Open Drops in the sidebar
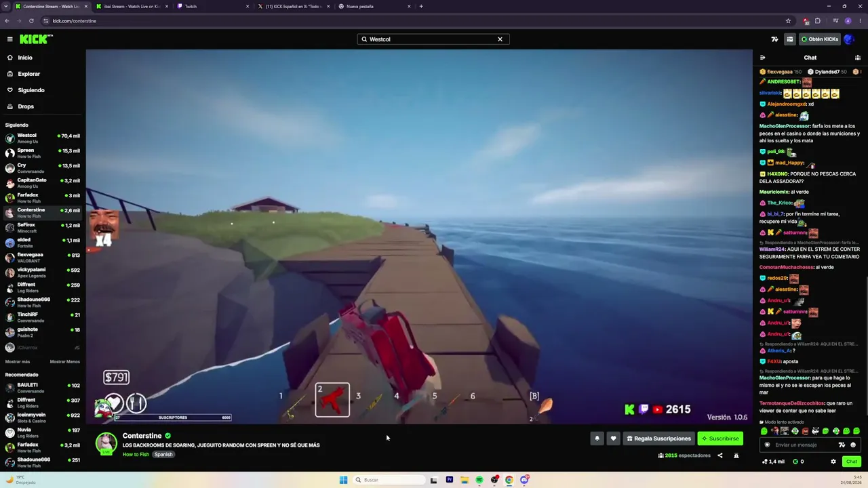Viewport: 868px width, 488px height. 43,106
